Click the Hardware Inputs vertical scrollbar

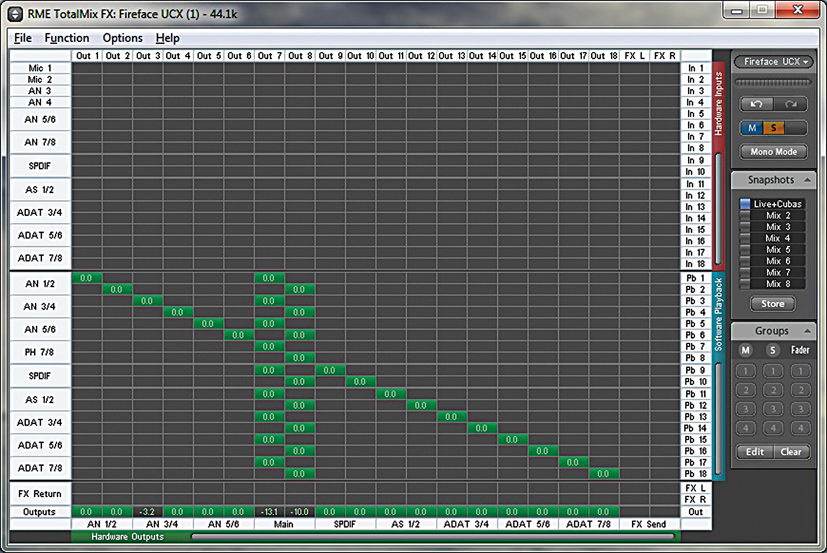click(718, 208)
